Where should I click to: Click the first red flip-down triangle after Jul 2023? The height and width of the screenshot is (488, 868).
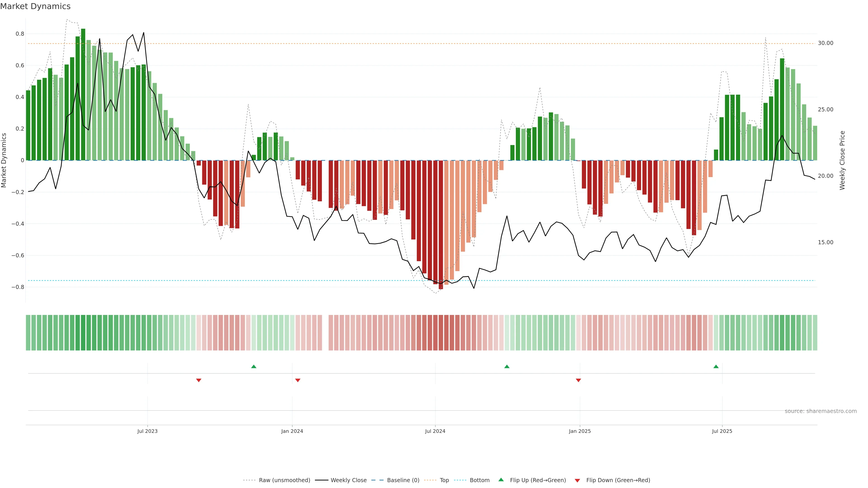click(199, 380)
